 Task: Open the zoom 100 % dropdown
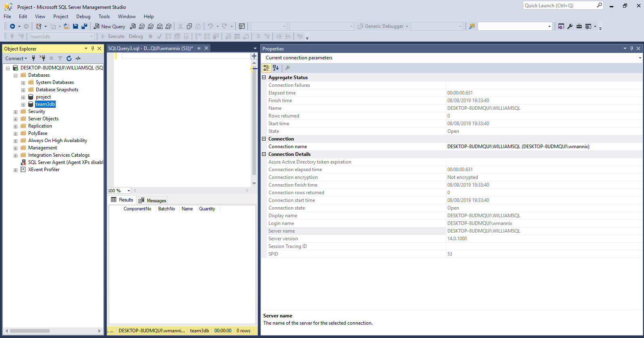tap(129, 191)
